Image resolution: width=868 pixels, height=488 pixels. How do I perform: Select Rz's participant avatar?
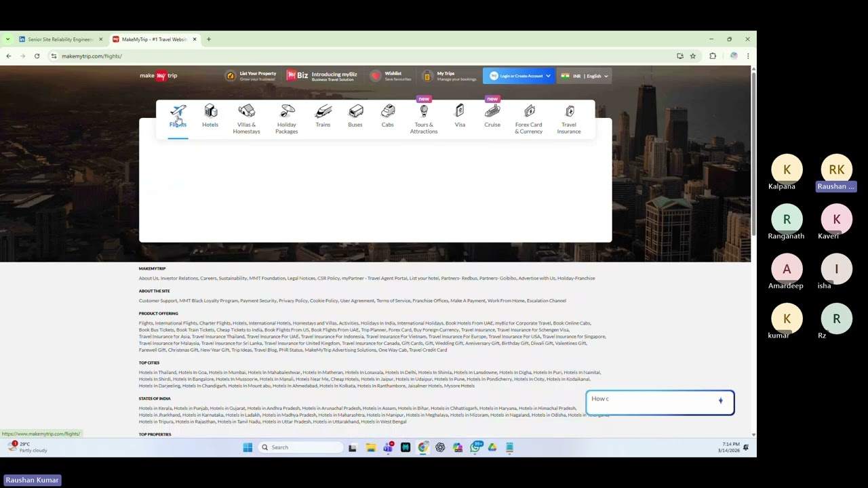click(x=836, y=319)
